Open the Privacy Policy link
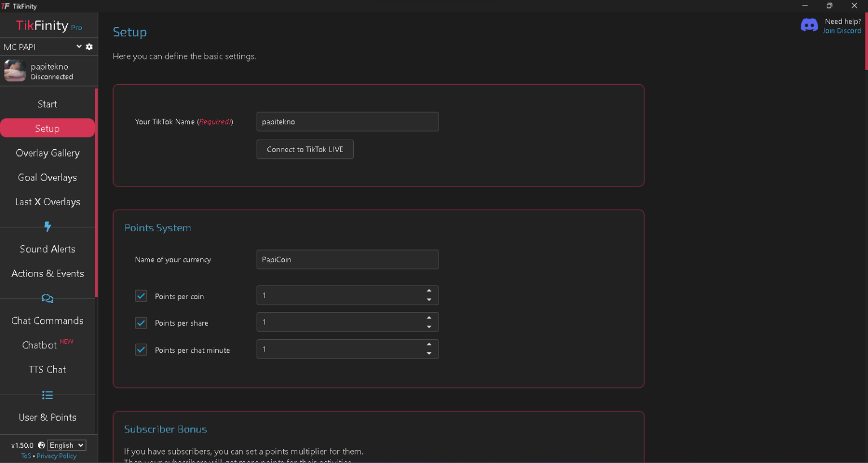This screenshot has height=463, width=868. point(57,456)
